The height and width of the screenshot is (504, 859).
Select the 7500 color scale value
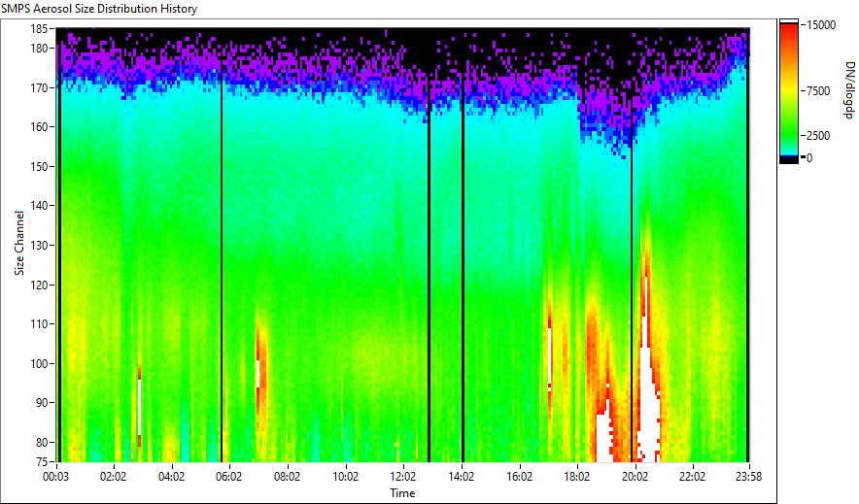[x=818, y=91]
